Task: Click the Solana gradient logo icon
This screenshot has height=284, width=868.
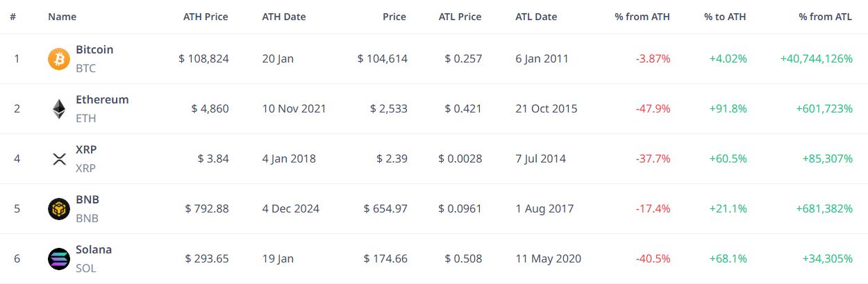Action: pyautogui.click(x=59, y=259)
